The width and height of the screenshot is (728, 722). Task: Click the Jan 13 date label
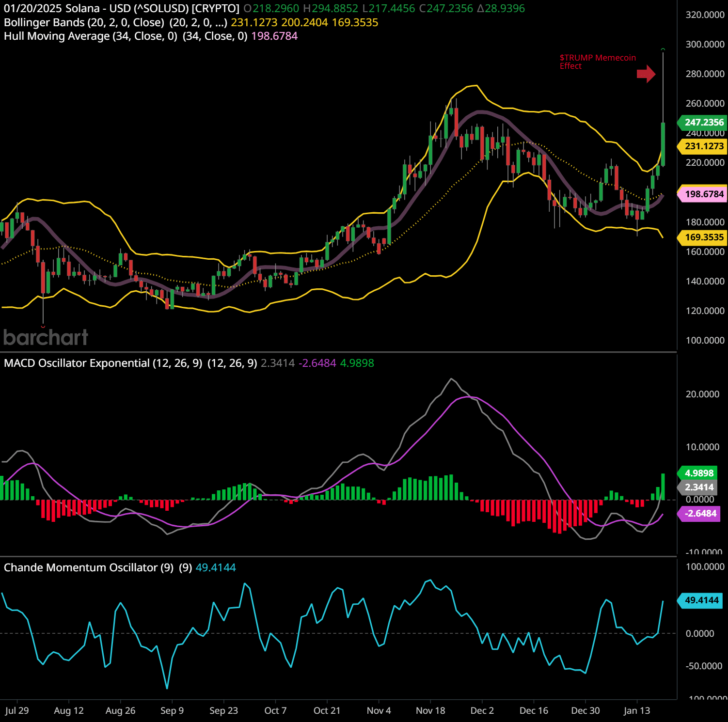(x=637, y=710)
